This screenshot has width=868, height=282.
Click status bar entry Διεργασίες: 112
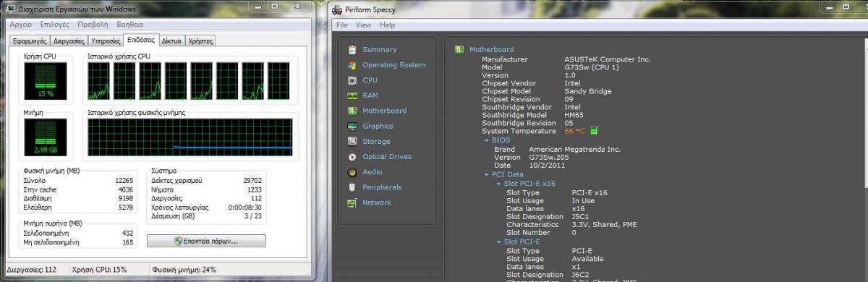31,270
